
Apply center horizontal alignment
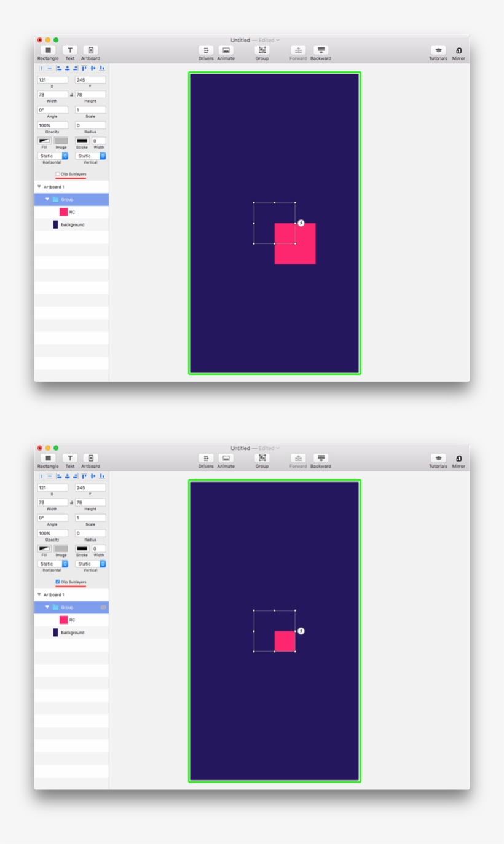pos(66,68)
